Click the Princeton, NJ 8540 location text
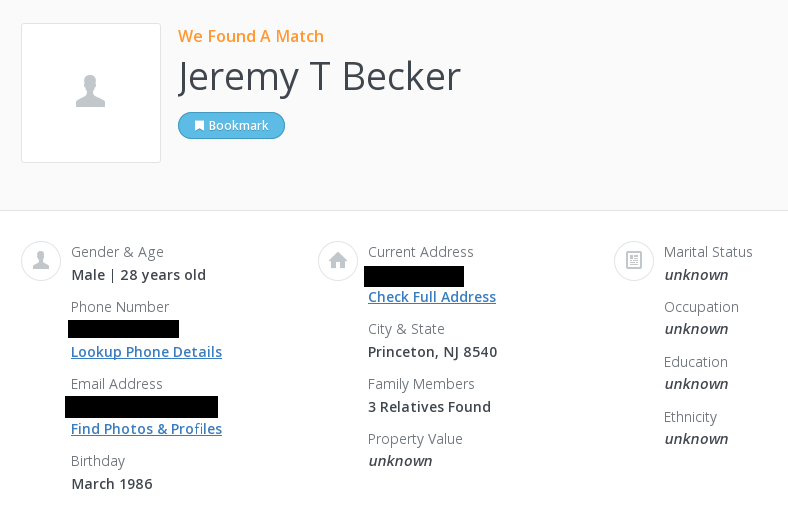This screenshot has width=788, height=515. point(432,352)
